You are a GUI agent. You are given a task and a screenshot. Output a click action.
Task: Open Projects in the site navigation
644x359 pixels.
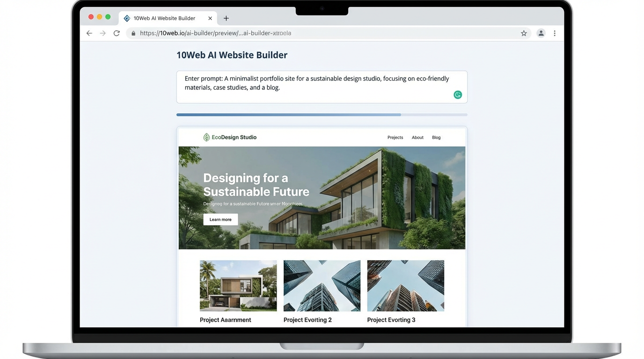[395, 137]
